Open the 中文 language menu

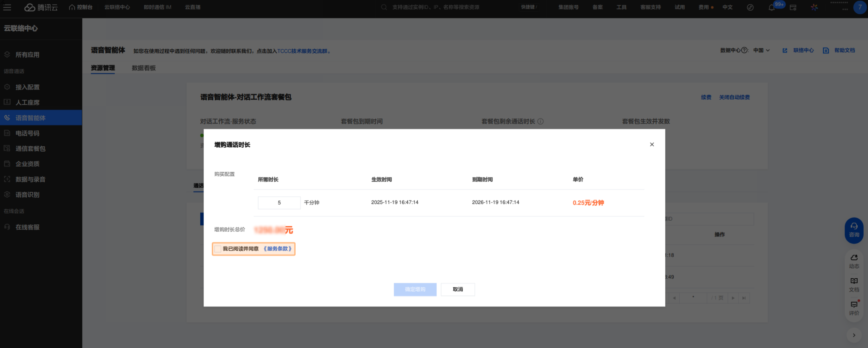click(x=727, y=7)
